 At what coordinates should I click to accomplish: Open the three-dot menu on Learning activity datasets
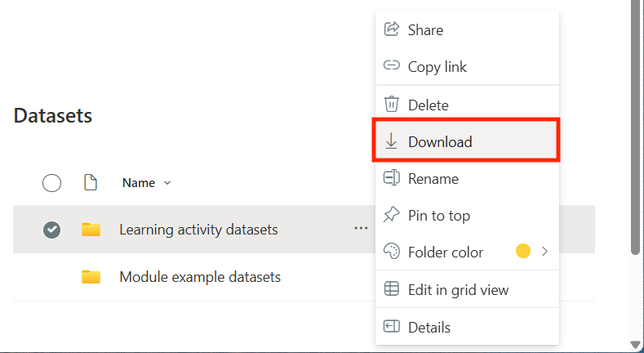click(361, 229)
